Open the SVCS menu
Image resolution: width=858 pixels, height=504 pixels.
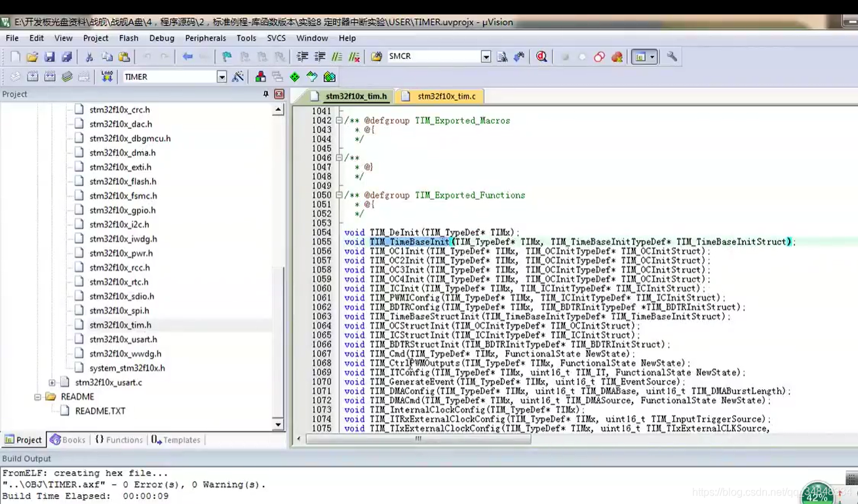276,38
